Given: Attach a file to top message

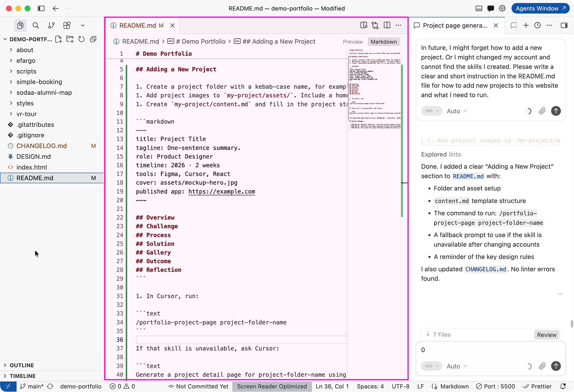Looking at the screenshot, I should pos(542,111).
